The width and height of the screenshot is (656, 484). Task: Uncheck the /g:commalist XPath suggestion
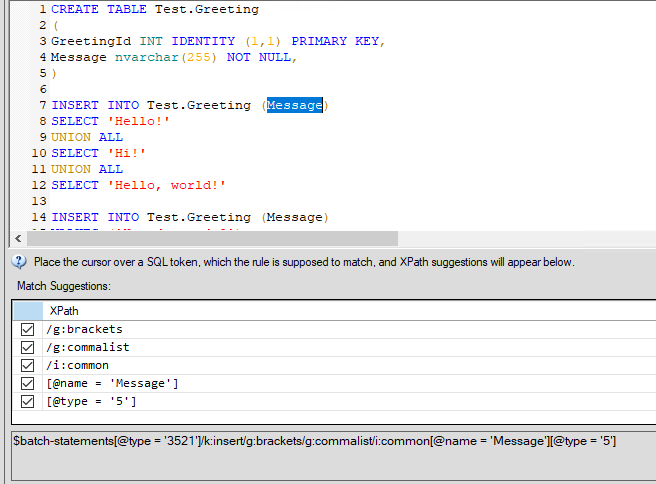click(28, 347)
